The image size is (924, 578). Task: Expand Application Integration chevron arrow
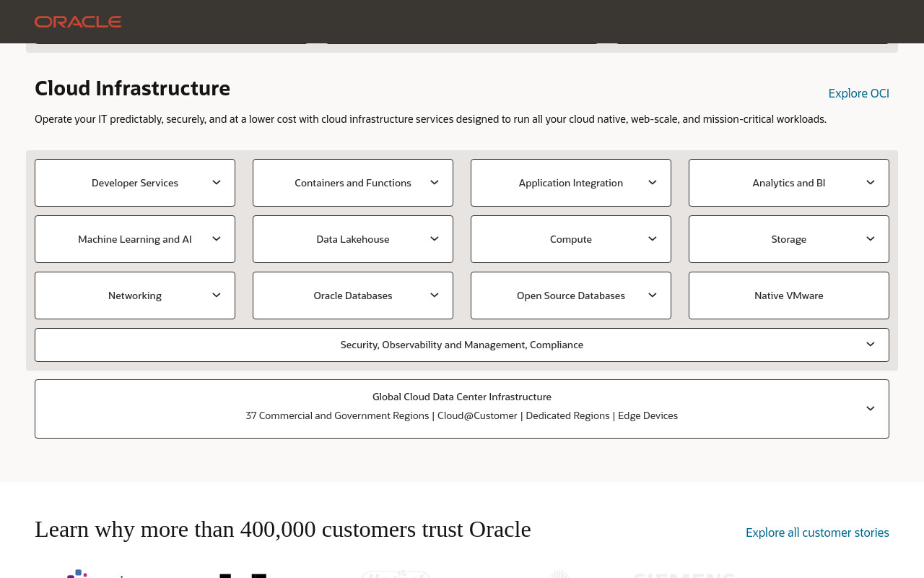(653, 182)
